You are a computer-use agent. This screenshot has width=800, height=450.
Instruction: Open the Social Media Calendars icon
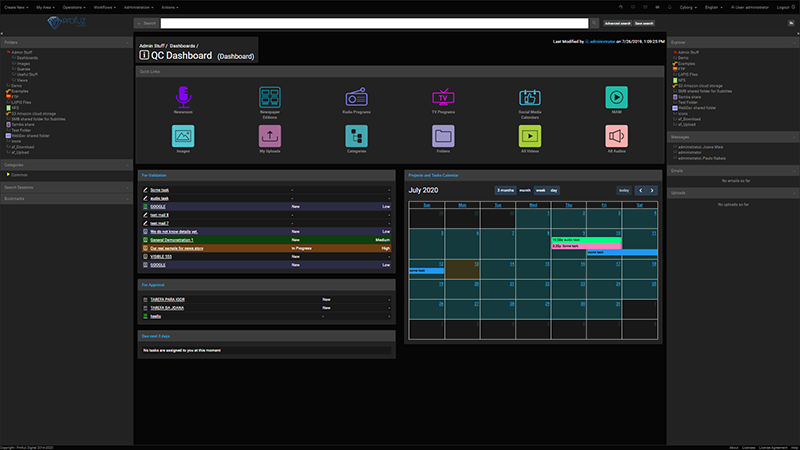(x=530, y=97)
